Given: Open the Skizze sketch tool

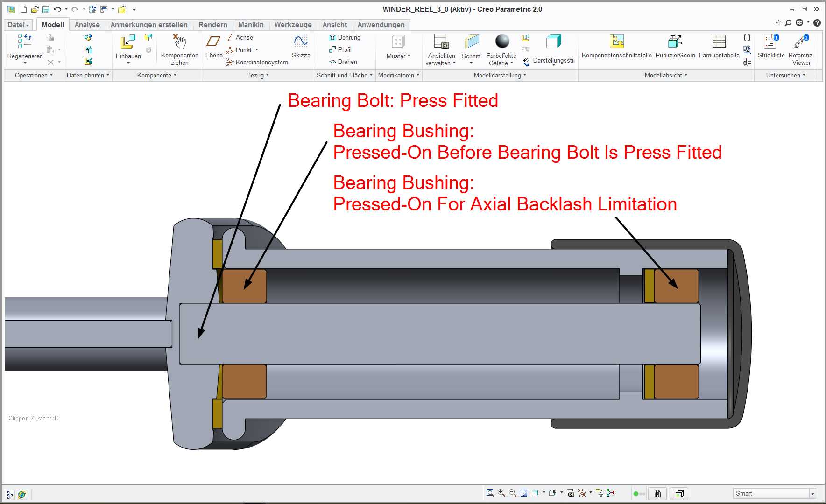Looking at the screenshot, I should (301, 41).
